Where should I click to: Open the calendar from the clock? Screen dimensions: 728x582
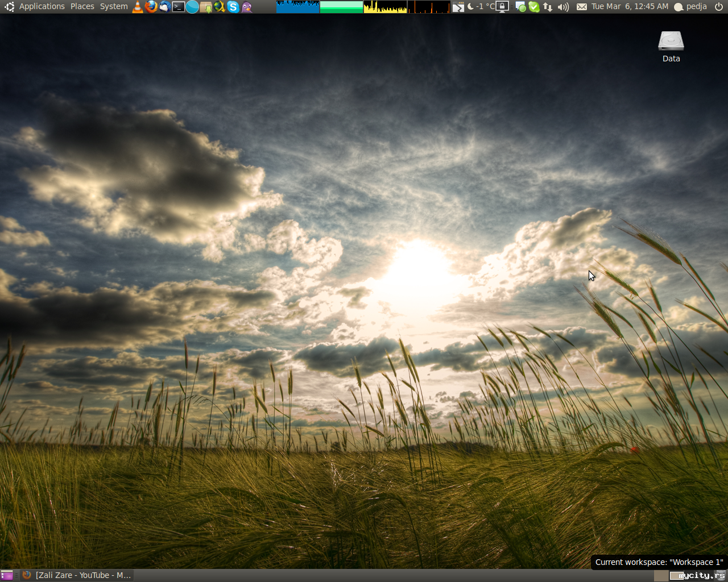point(630,6)
